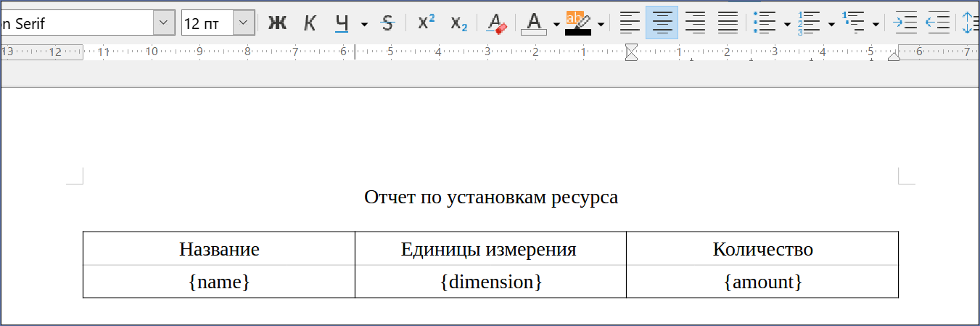Screen dimensions: 980x326
Task: Open outline format dropdown arrow
Action: click(876, 24)
